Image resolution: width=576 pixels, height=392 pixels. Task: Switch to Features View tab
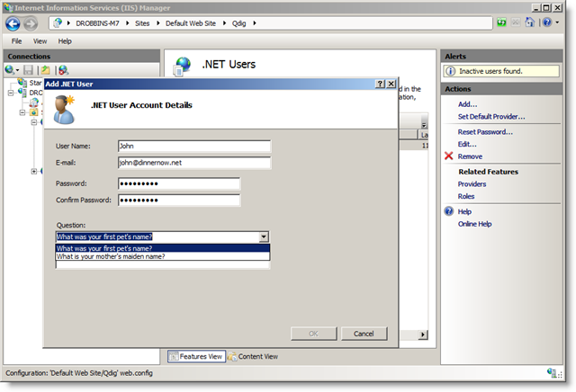[196, 356]
